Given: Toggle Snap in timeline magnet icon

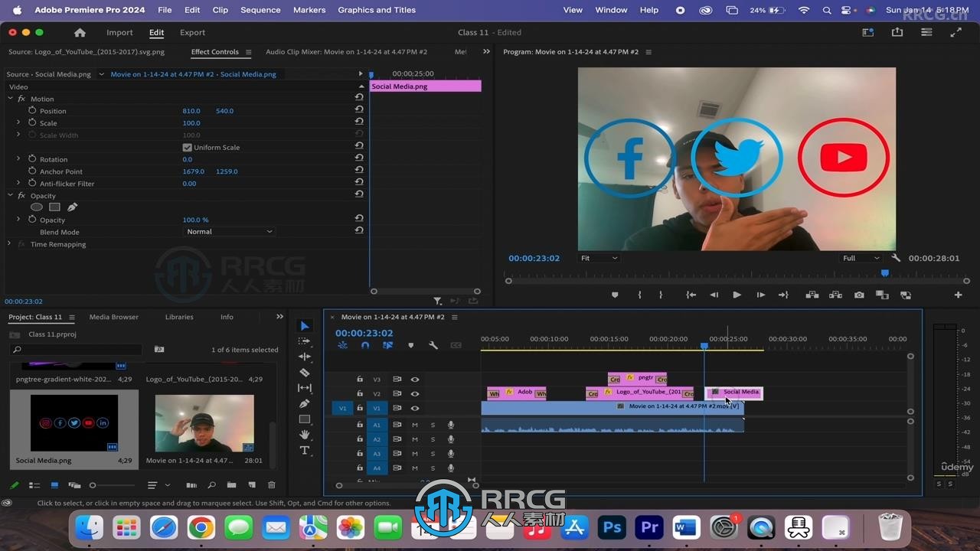Looking at the screenshot, I should (x=365, y=346).
